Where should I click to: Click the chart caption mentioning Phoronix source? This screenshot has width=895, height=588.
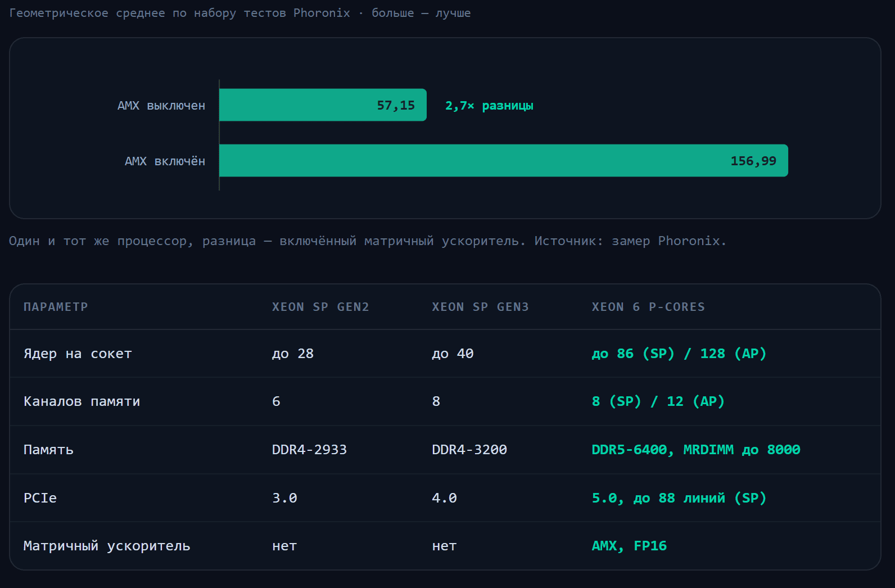(x=368, y=241)
